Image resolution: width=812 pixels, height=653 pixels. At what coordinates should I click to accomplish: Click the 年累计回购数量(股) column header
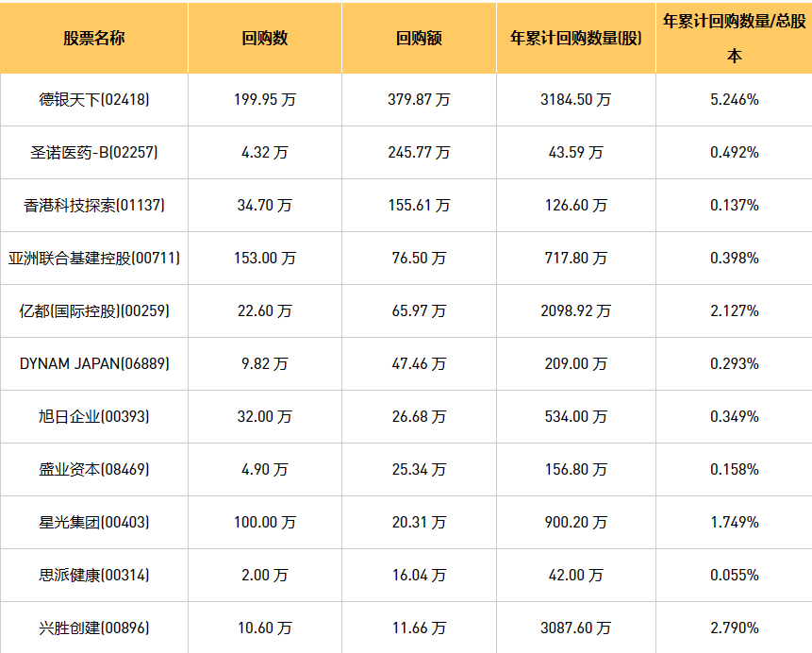coord(576,38)
